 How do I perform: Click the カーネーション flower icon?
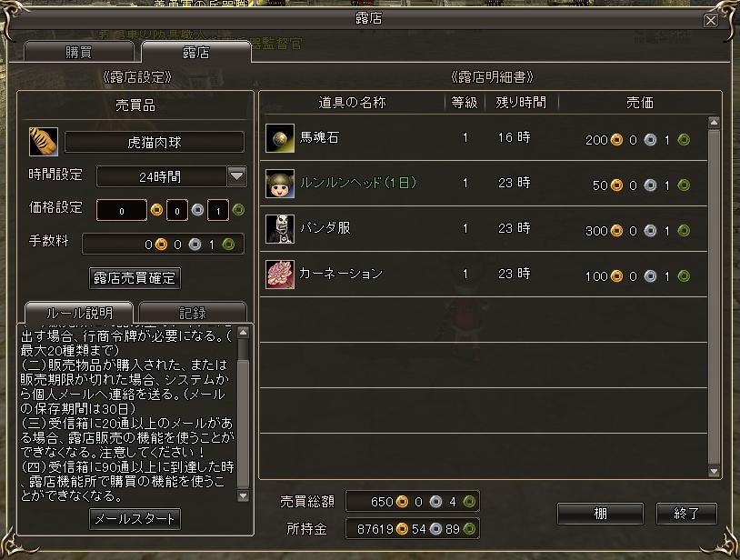pos(280,275)
